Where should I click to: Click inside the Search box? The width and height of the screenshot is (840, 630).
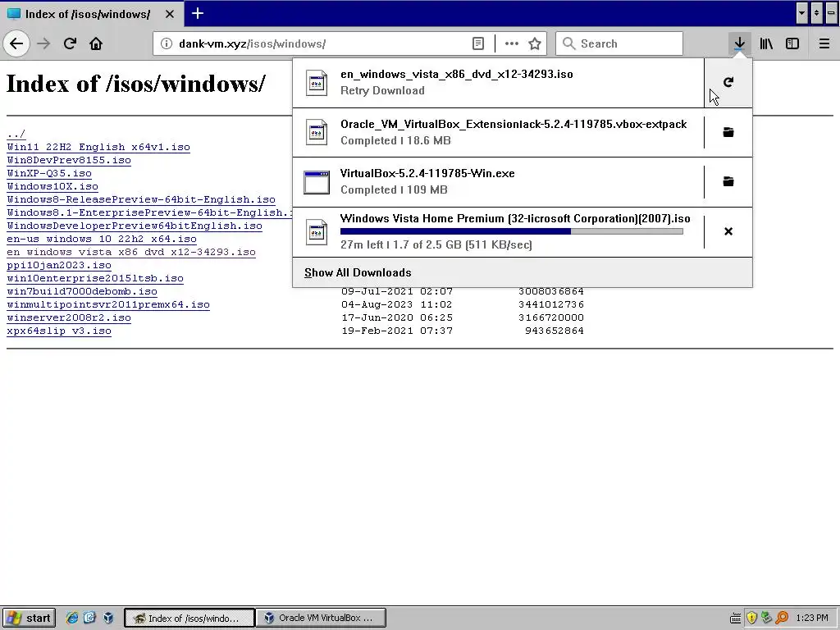619,44
